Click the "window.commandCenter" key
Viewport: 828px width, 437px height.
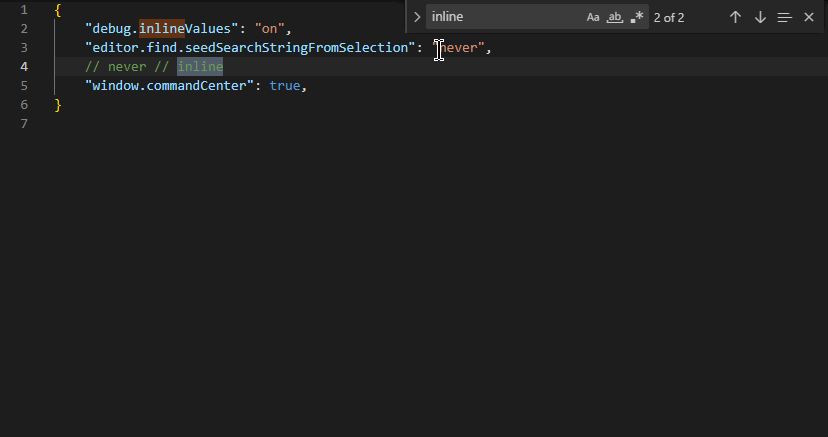170,86
